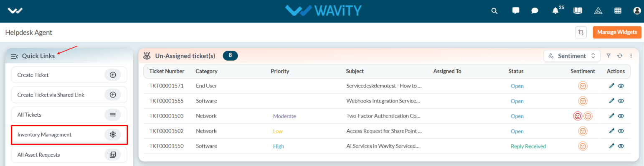The height and width of the screenshot is (166, 644).
Task: View ticket TKT00001502 with eye icon
Action: tap(621, 131)
